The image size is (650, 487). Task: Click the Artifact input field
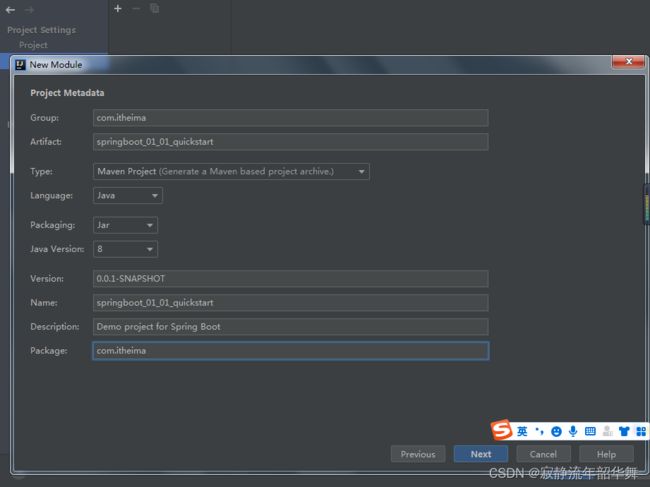(x=291, y=142)
